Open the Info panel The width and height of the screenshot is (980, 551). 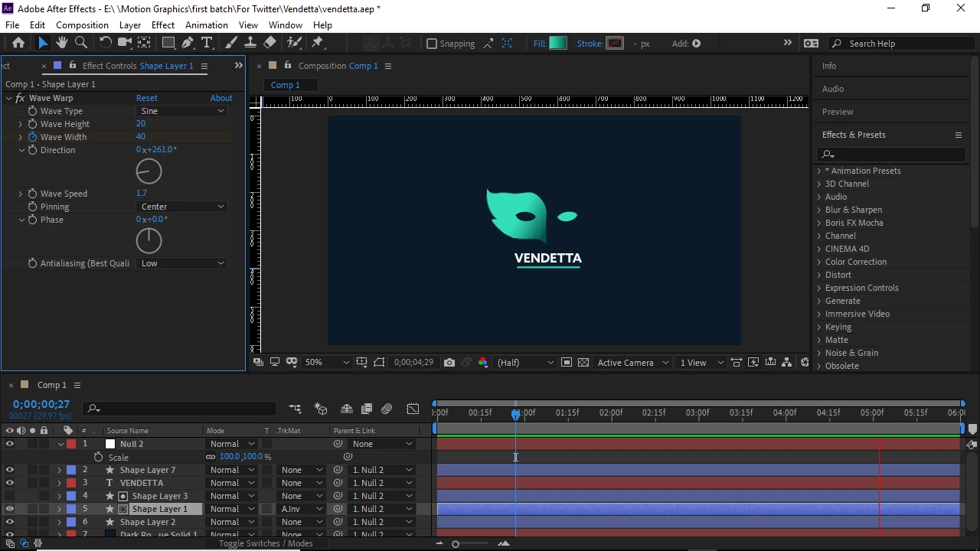coord(829,66)
